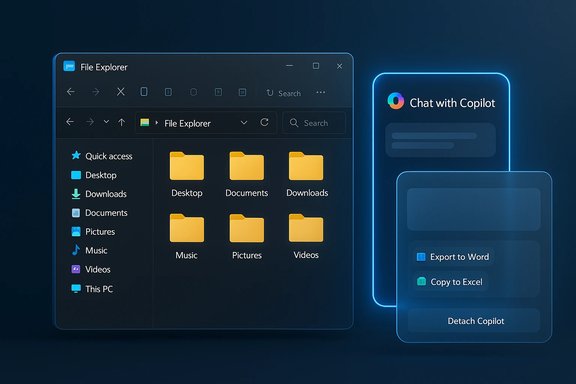Navigate back using address bar back arrow
This screenshot has height=384, width=576.
tap(70, 122)
